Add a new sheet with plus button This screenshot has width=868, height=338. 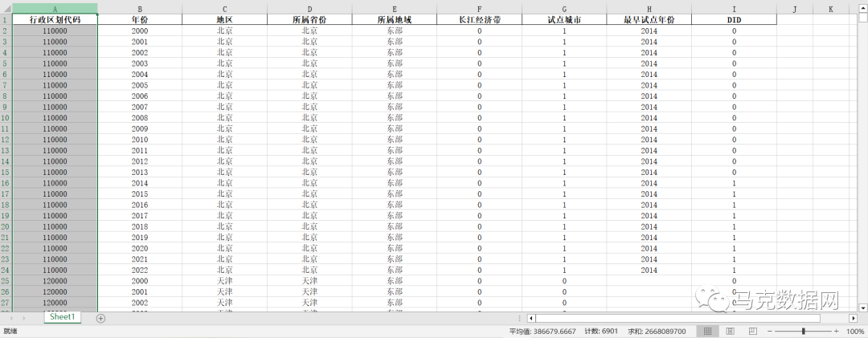[100, 318]
